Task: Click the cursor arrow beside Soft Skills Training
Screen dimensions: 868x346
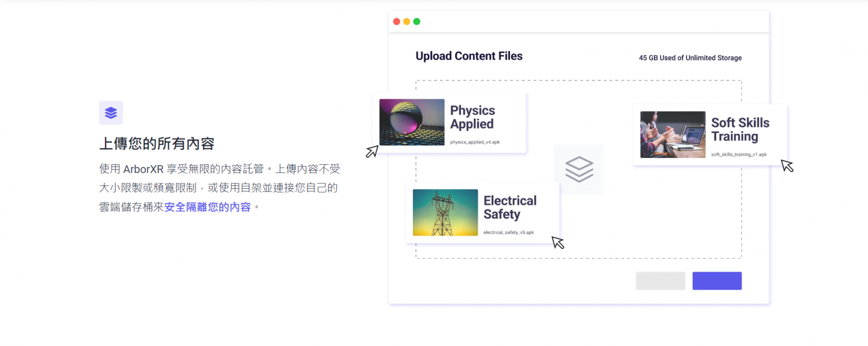Action: [x=787, y=165]
